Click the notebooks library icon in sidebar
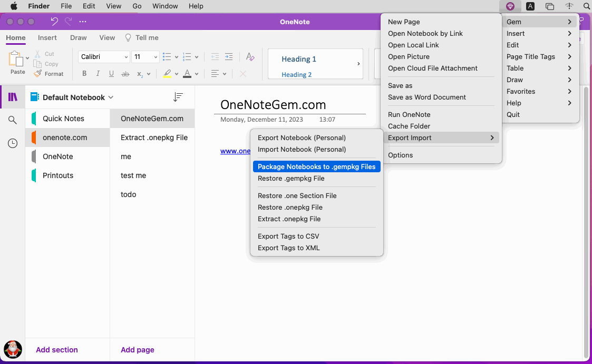592x364 pixels. pos(13,97)
